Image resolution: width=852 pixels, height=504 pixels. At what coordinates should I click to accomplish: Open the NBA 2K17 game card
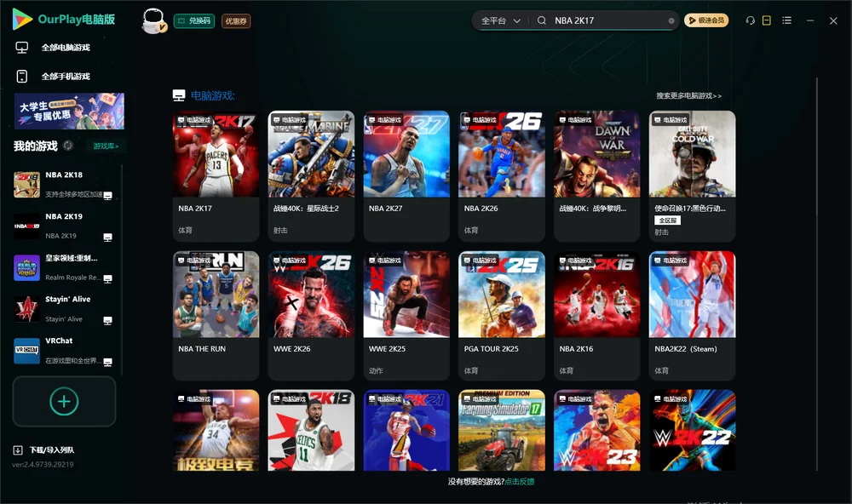(216, 176)
